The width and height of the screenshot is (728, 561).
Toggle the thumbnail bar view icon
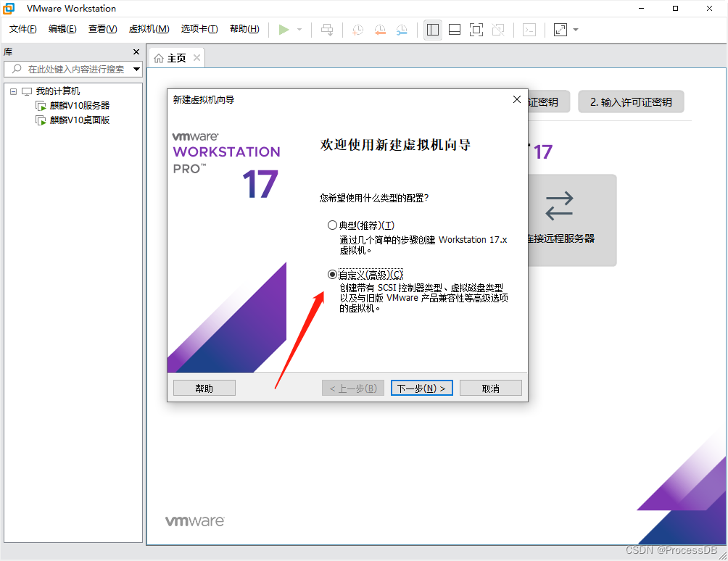pyautogui.click(x=455, y=30)
